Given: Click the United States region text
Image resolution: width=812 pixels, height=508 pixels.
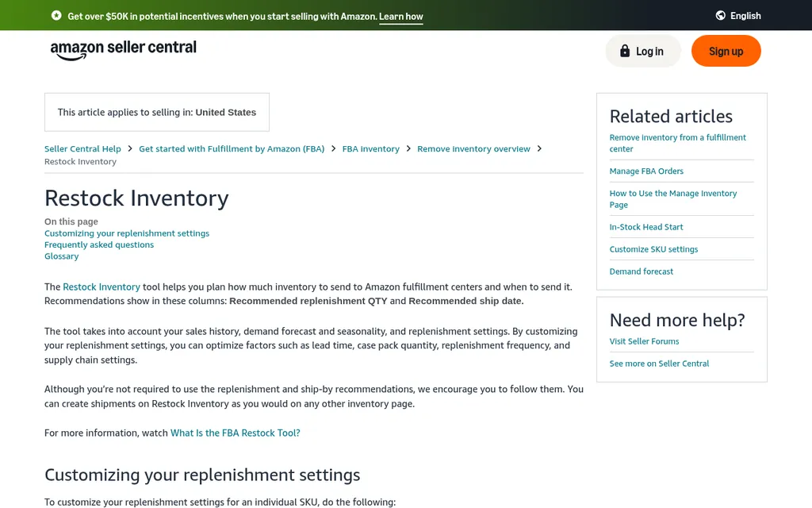Looking at the screenshot, I should pyautogui.click(x=226, y=113).
